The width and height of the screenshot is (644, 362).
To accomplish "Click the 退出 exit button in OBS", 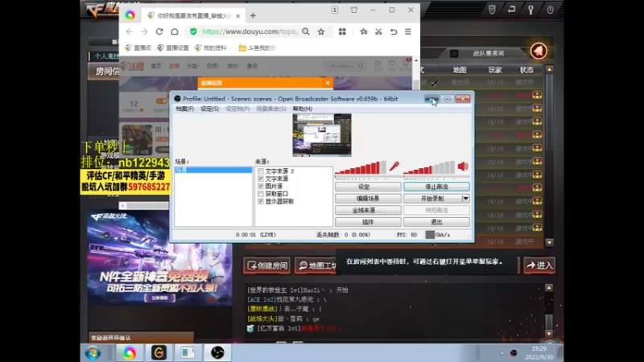I will point(436,222).
